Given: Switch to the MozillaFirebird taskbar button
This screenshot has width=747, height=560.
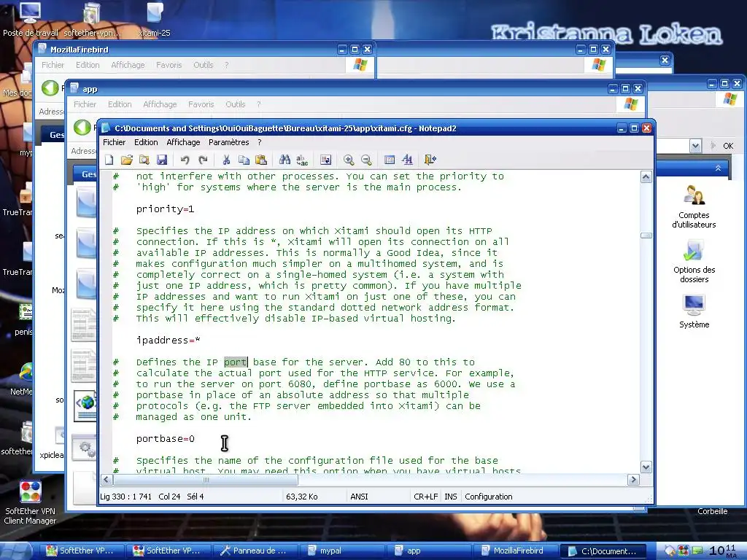Looking at the screenshot, I should point(516,551).
